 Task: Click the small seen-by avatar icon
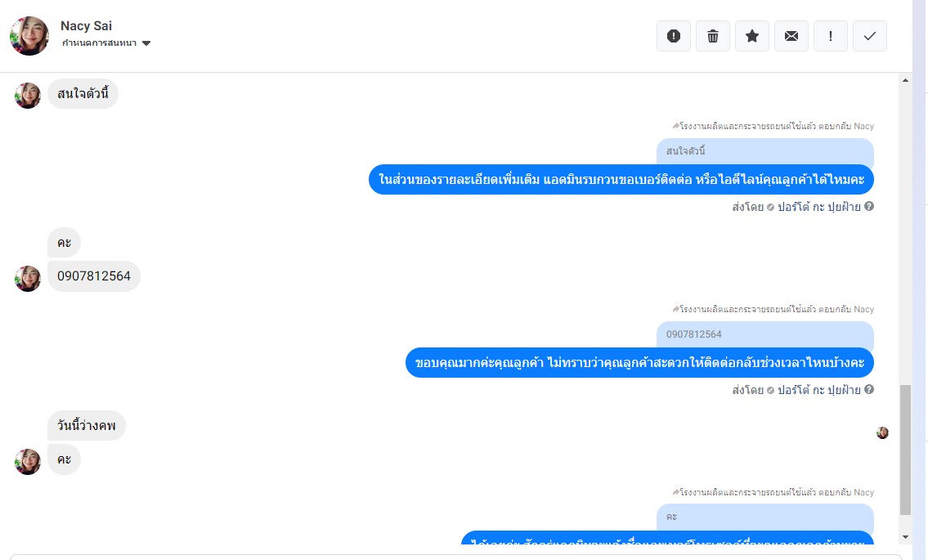point(882,432)
